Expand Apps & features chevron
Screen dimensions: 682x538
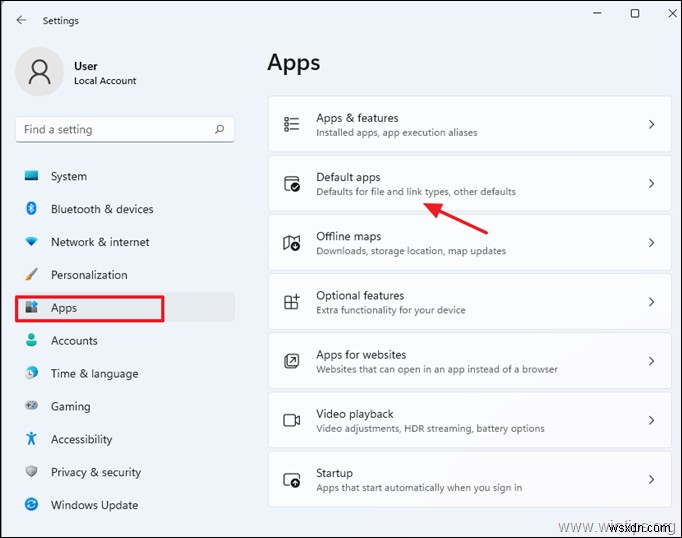651,124
